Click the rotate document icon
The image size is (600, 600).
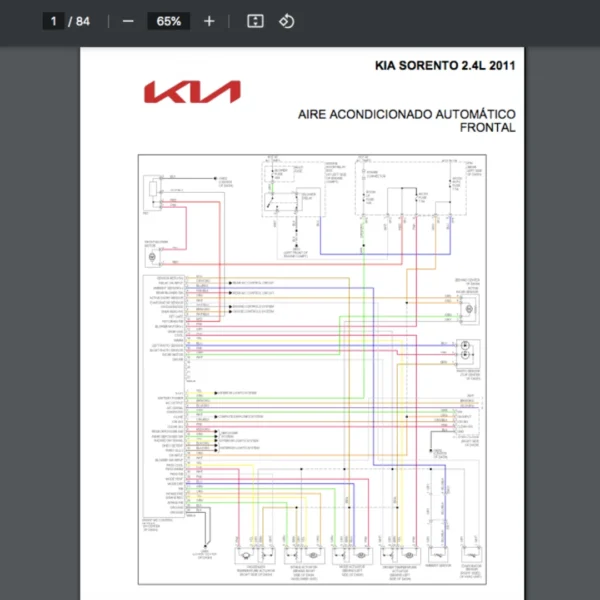pos(287,21)
